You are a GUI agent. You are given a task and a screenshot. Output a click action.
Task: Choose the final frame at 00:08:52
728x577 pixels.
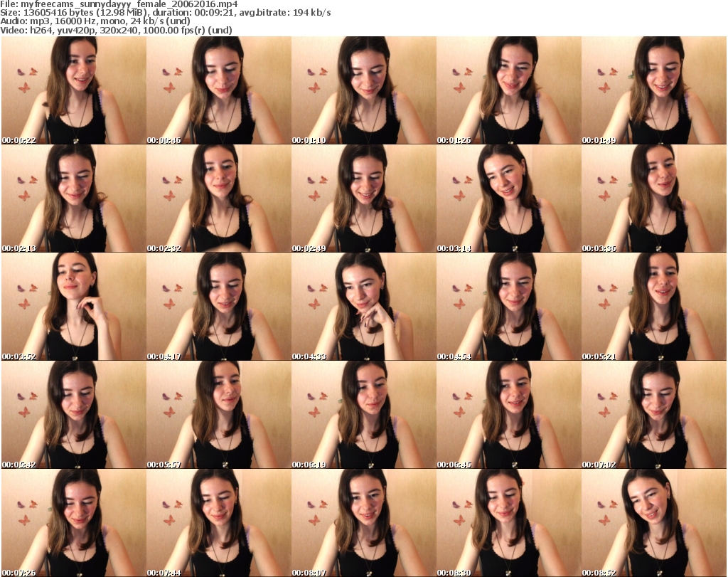pyautogui.click(x=654, y=523)
